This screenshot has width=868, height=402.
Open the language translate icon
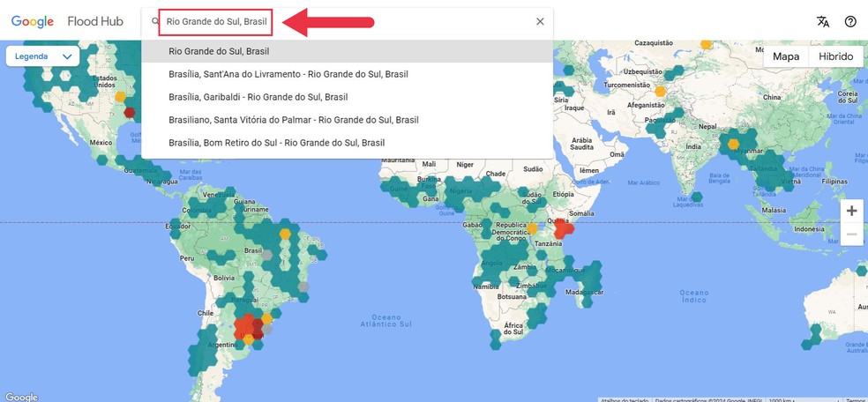(x=823, y=21)
